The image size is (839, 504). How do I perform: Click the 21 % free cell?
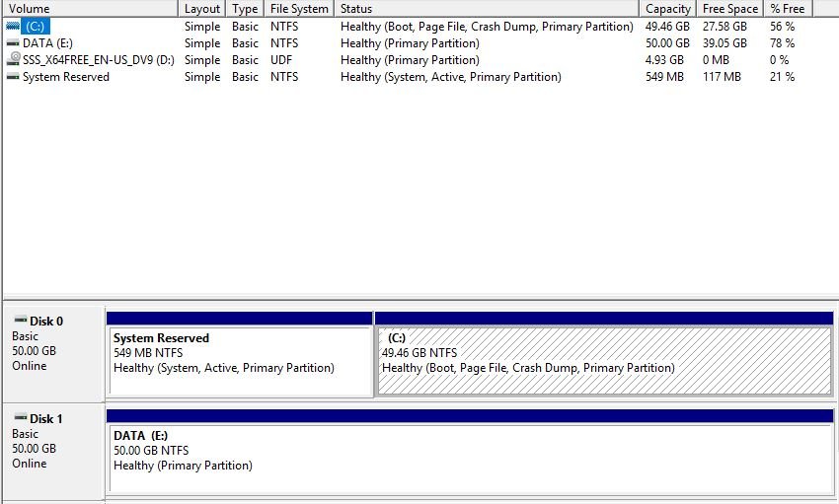[782, 77]
